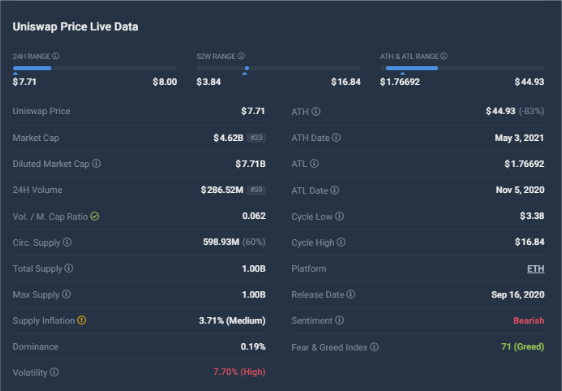
Task: Click Diluted Market Cap info icon
Action: click(96, 163)
